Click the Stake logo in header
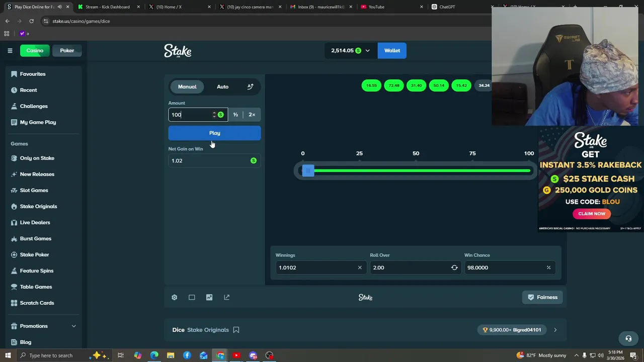This screenshot has height=362, width=644. pyautogui.click(x=178, y=51)
